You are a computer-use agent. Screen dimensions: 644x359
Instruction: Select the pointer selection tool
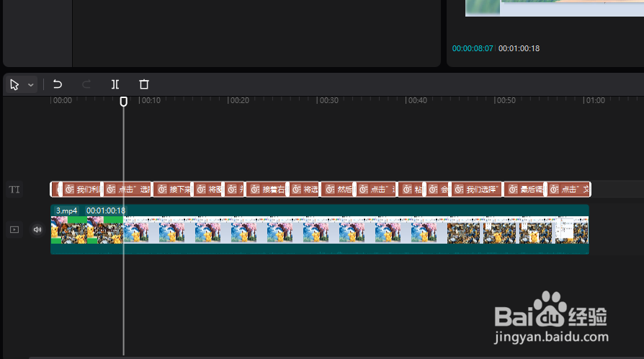tap(14, 85)
